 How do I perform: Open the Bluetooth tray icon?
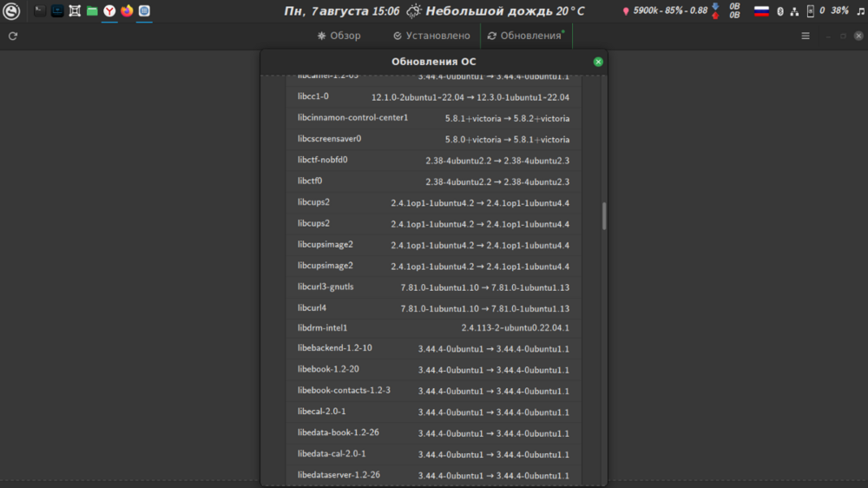pyautogui.click(x=780, y=11)
